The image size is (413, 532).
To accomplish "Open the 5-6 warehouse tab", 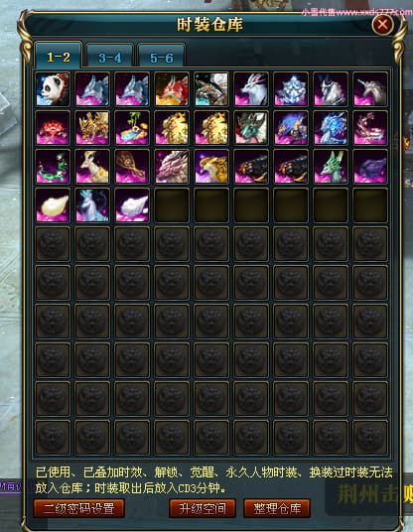I will (x=162, y=56).
